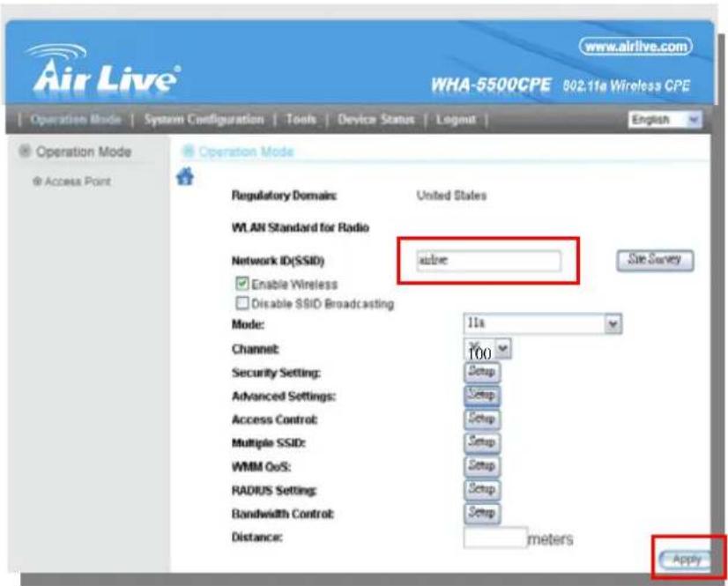
Task: Click the Operation Mode sidebar bullet icon
Action: coord(25,151)
